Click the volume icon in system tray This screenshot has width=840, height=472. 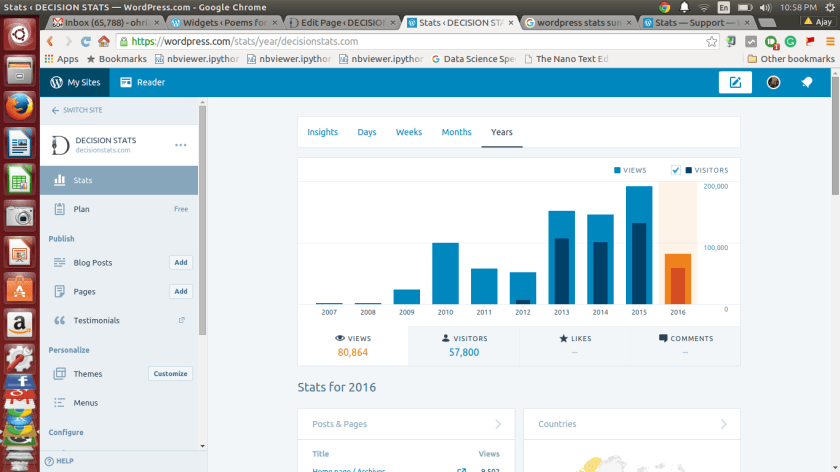click(x=765, y=8)
